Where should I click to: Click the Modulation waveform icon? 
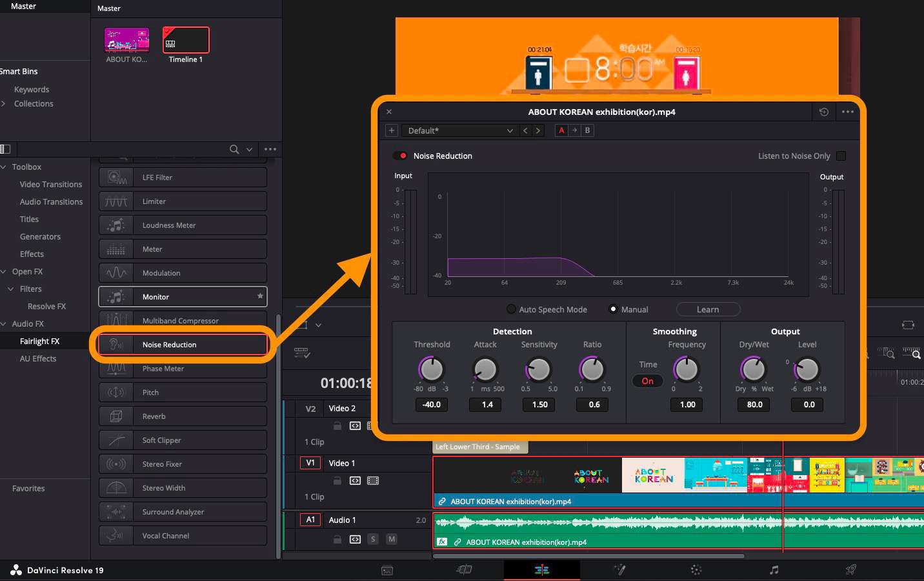[x=116, y=273]
